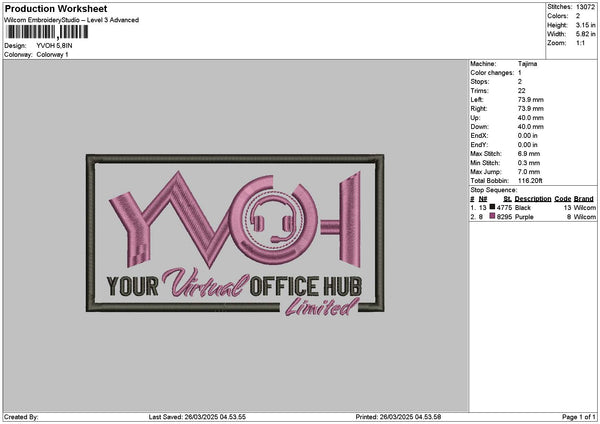Screen dimensions: 600x424
Task: Click the Stitches count value 13072
Action: [585, 7]
